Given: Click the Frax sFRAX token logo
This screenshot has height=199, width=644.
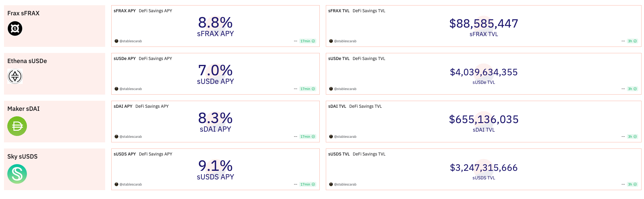Looking at the screenshot, I should coord(15,28).
